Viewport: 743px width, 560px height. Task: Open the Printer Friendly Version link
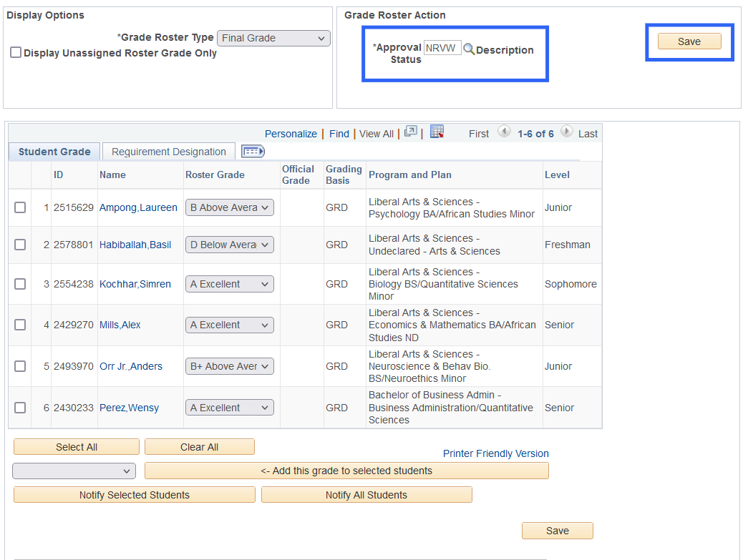(495, 453)
